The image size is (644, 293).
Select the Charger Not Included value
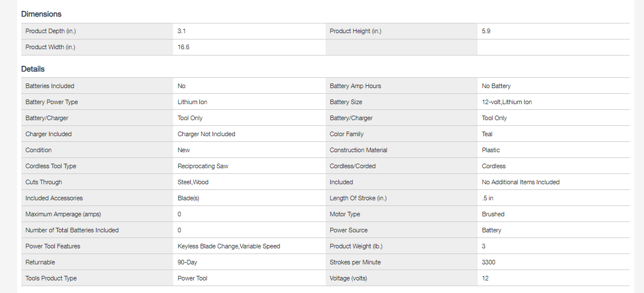pyautogui.click(x=206, y=134)
